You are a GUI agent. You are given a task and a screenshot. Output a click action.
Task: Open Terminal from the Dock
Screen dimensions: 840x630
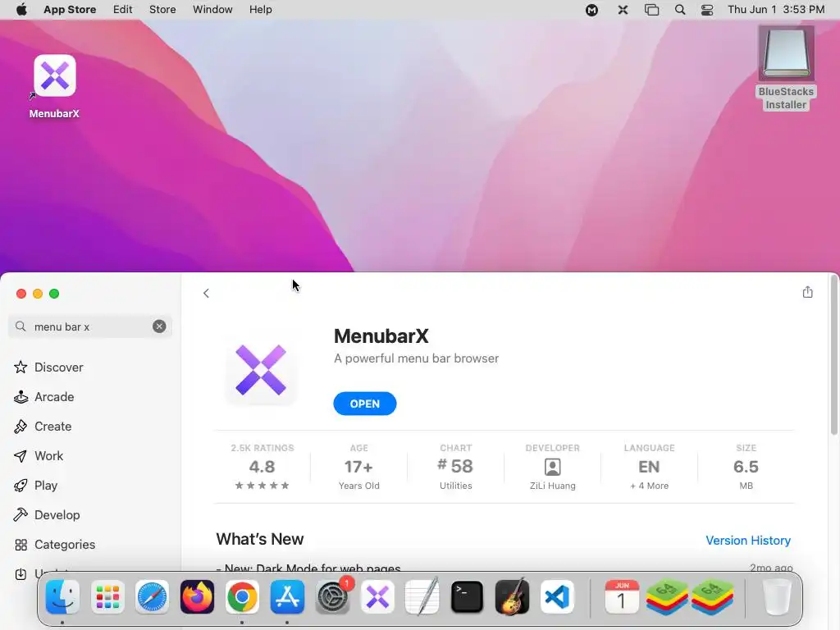tap(467, 597)
